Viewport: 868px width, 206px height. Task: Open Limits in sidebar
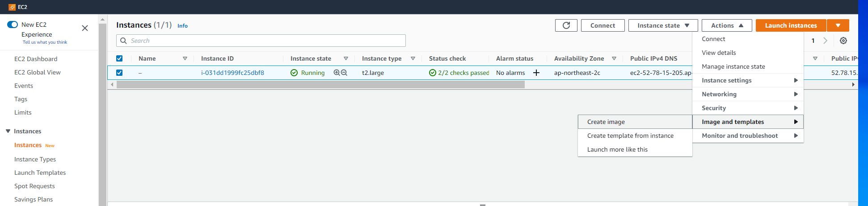click(23, 112)
